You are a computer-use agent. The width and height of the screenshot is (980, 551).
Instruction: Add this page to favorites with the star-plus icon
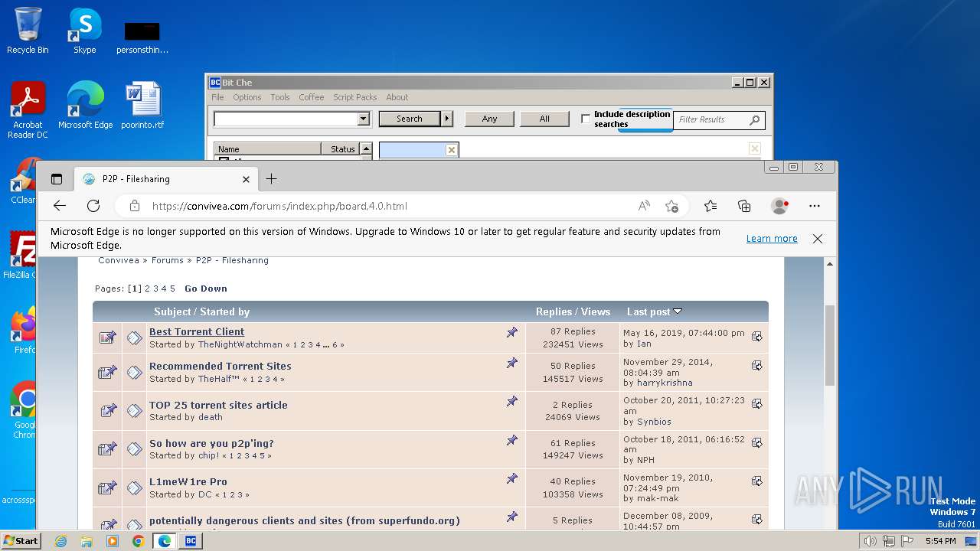[x=671, y=206]
